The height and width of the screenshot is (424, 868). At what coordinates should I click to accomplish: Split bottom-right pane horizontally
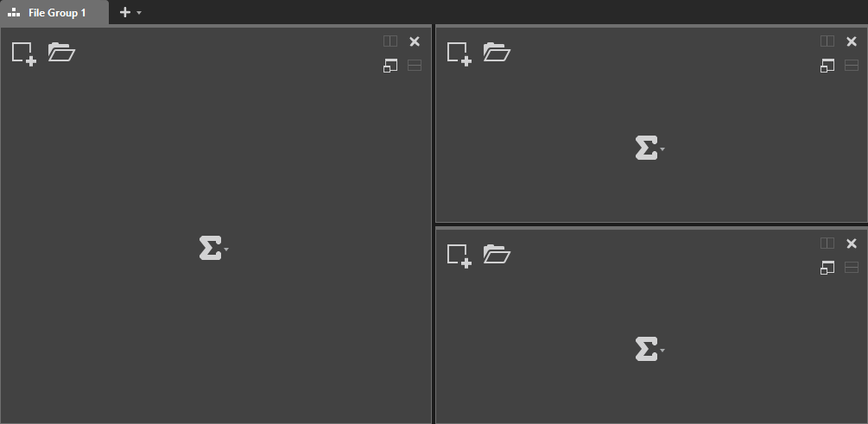tap(852, 268)
